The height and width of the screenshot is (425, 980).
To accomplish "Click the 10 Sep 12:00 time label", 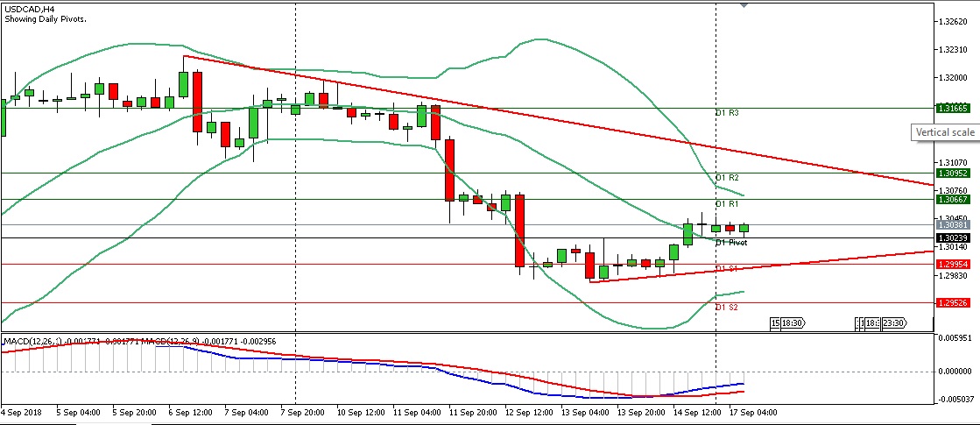I will click(359, 413).
